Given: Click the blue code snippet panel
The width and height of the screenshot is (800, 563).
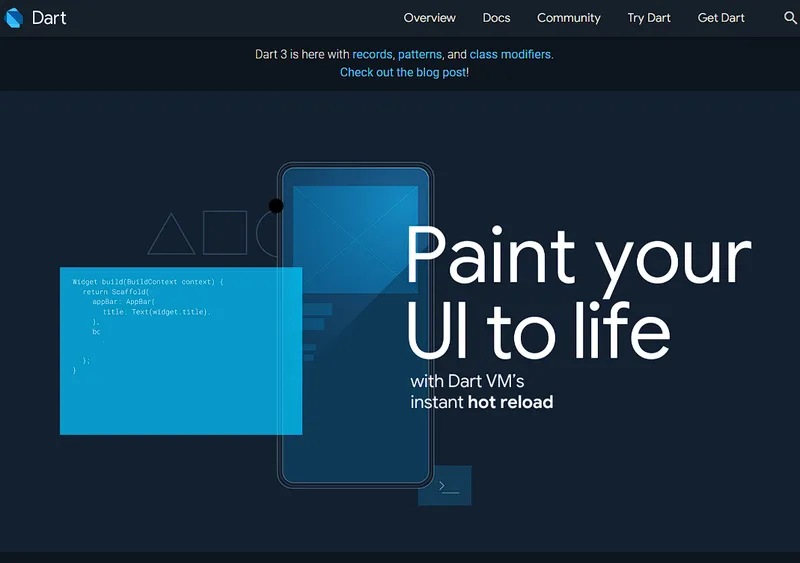Looking at the screenshot, I should coord(181,351).
